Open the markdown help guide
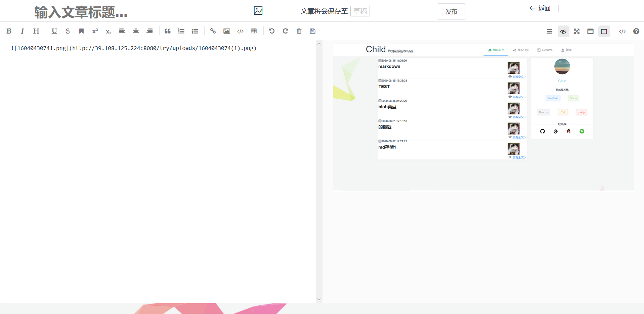The height and width of the screenshot is (314, 644). 636,32
